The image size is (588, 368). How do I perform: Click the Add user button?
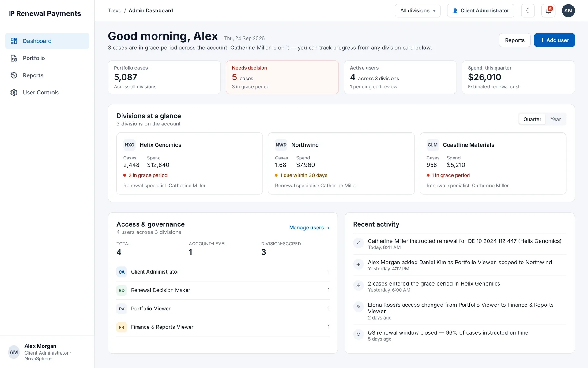point(554,40)
